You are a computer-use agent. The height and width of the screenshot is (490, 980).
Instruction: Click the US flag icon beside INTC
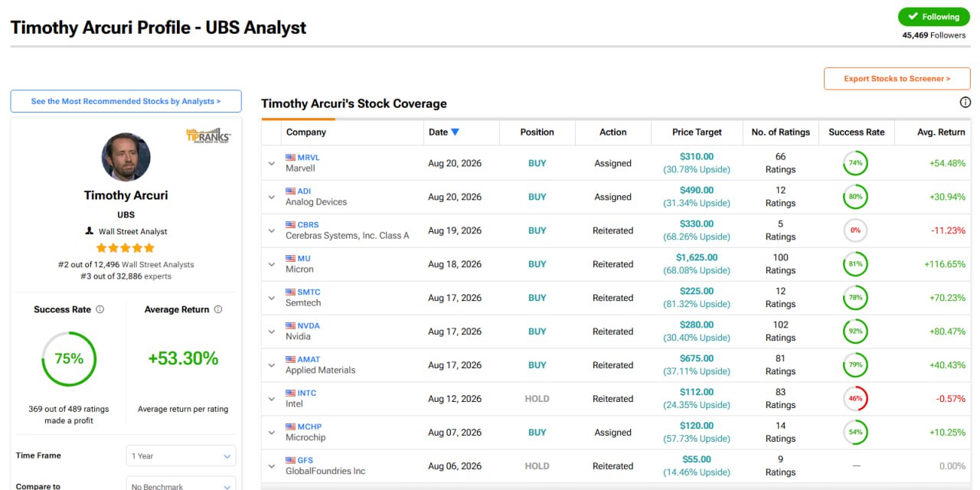[290, 394]
